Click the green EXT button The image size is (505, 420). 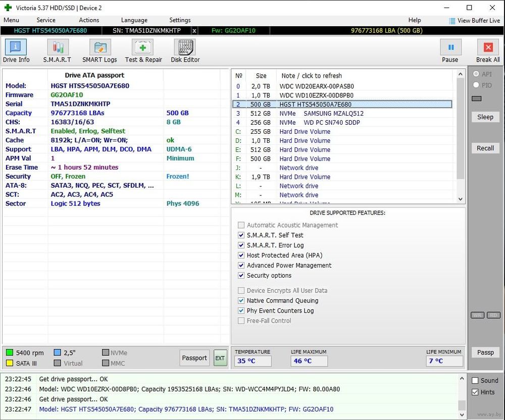pos(220,358)
